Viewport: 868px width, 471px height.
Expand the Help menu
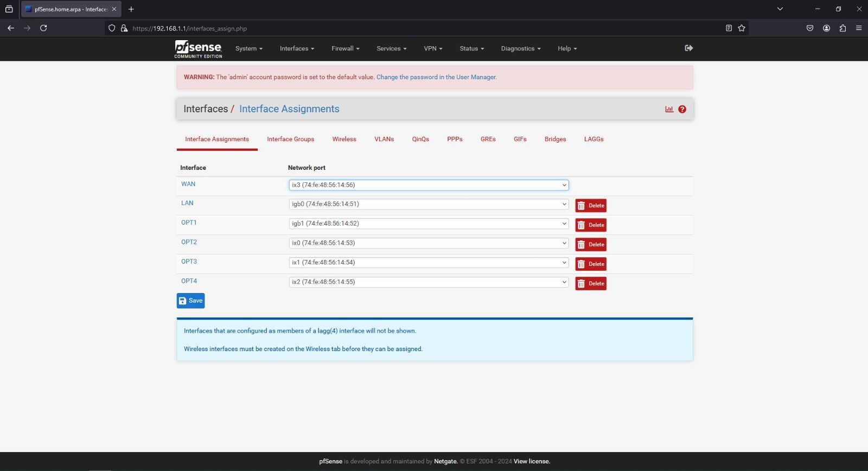coord(567,49)
